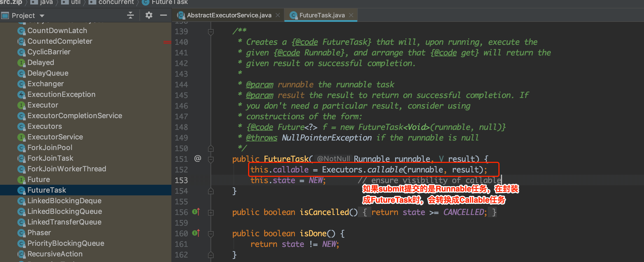Close the FutureTask.java tab

pos(351,15)
